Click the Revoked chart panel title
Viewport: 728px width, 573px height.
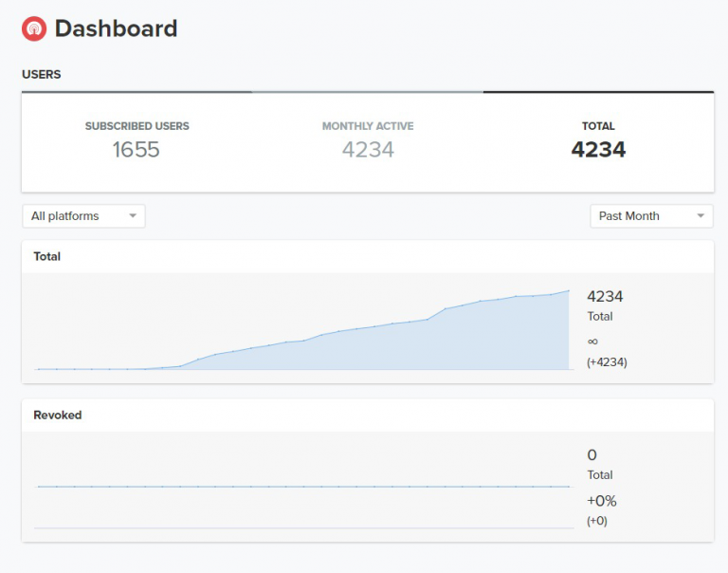point(58,415)
